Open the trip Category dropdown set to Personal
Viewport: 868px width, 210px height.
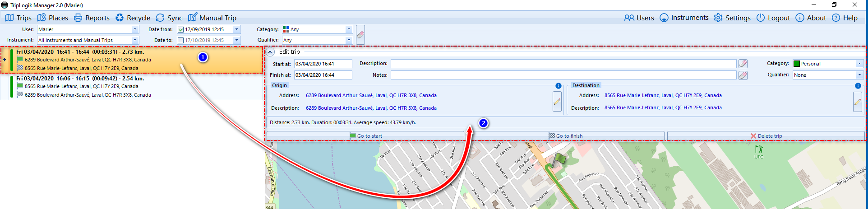859,64
